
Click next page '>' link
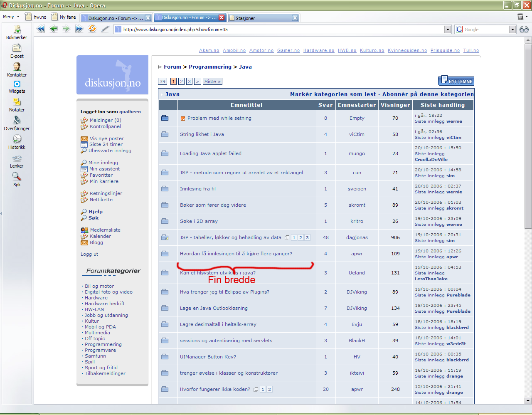click(197, 82)
